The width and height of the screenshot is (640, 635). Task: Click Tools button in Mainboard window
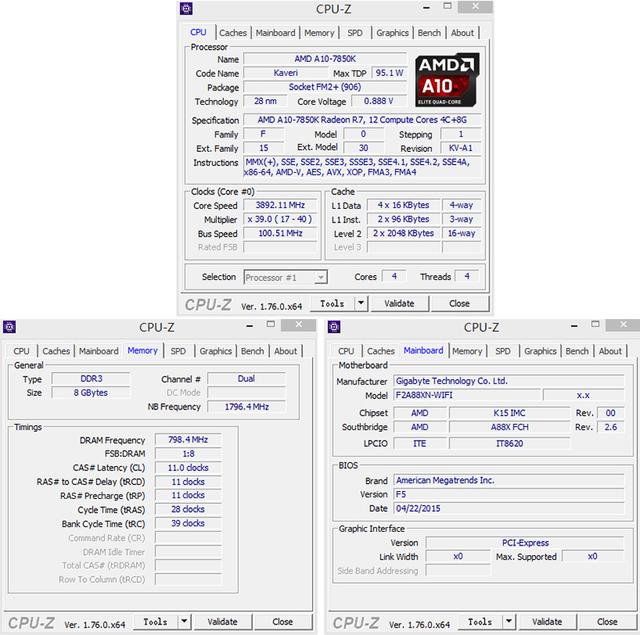tap(480, 621)
